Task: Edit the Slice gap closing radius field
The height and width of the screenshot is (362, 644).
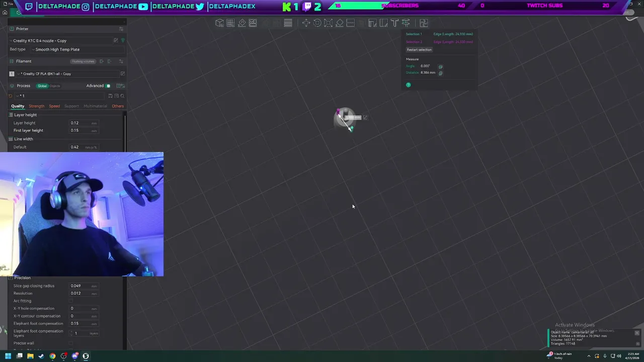Action: 84,286
